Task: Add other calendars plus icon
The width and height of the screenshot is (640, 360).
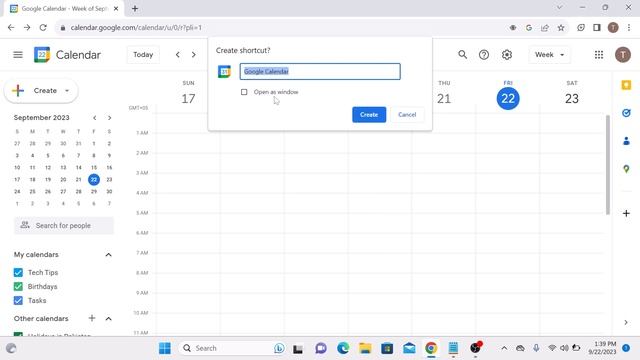Action: click(x=92, y=318)
